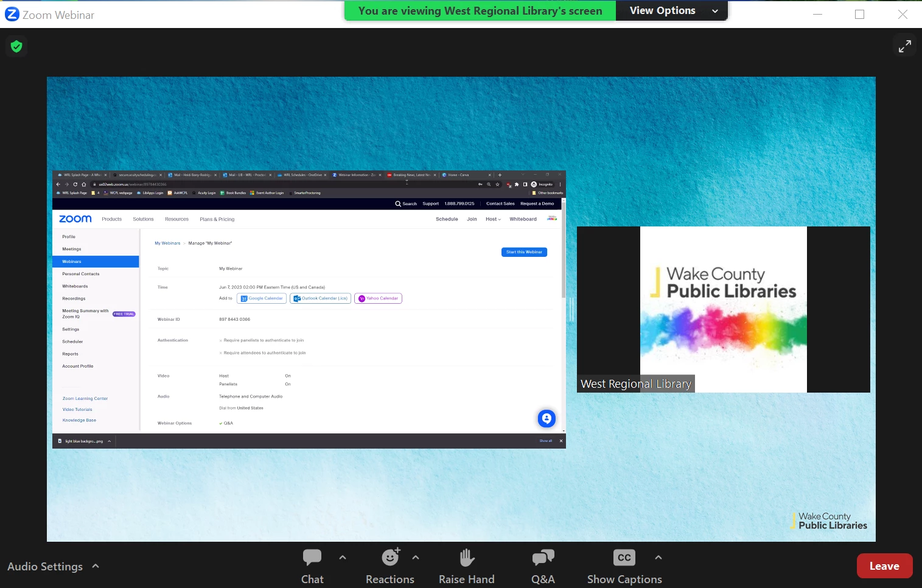The width and height of the screenshot is (922, 588).
Task: Raise your hand in the webinar
Action: (x=467, y=566)
